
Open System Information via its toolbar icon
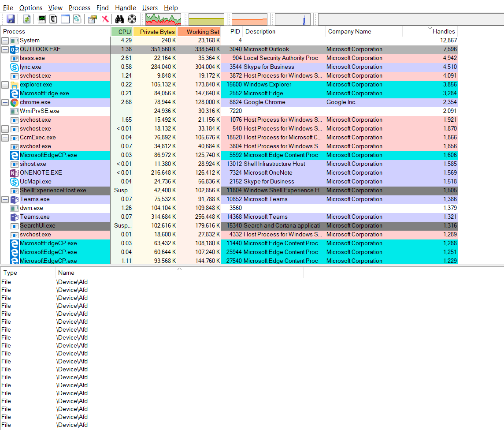pos(41,19)
